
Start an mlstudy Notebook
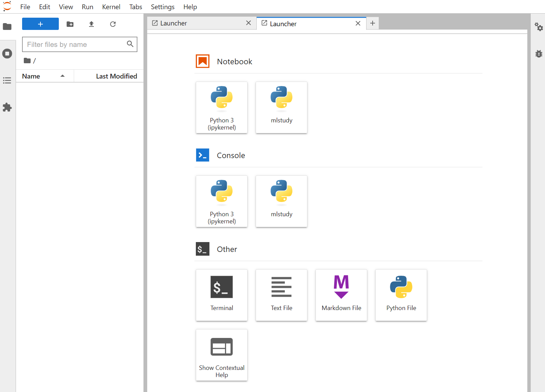click(x=282, y=107)
